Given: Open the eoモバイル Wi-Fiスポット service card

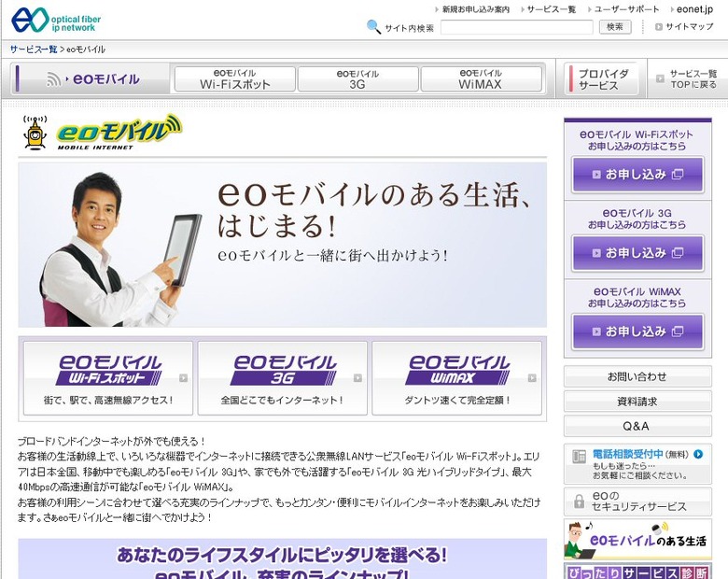Looking at the screenshot, I should pyautogui.click(x=108, y=378).
